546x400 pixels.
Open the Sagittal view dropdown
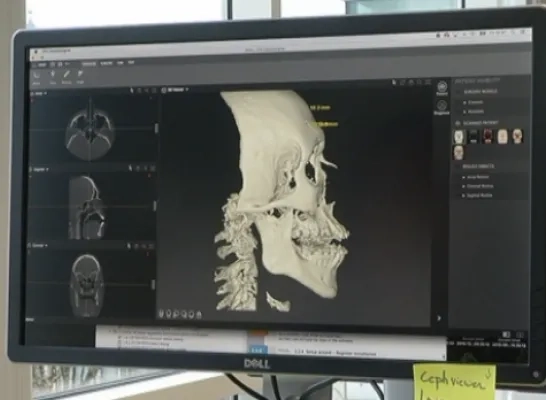(x=40, y=169)
